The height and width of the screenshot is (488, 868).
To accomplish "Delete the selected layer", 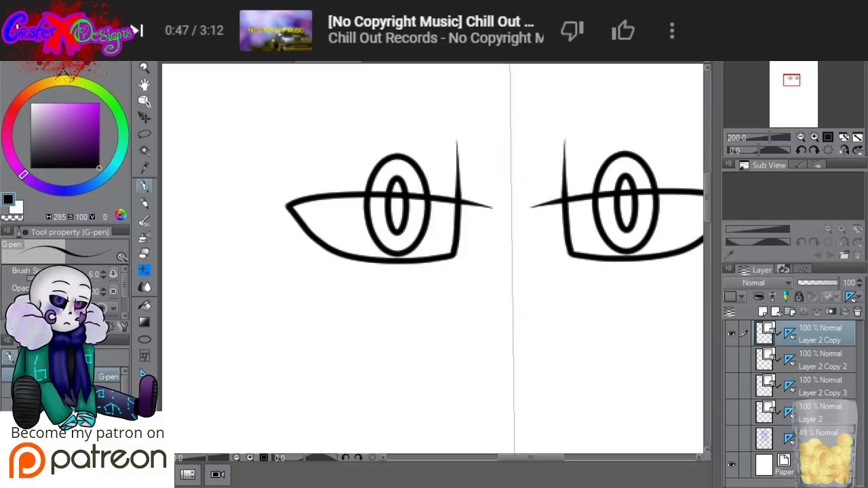I will coord(857,312).
